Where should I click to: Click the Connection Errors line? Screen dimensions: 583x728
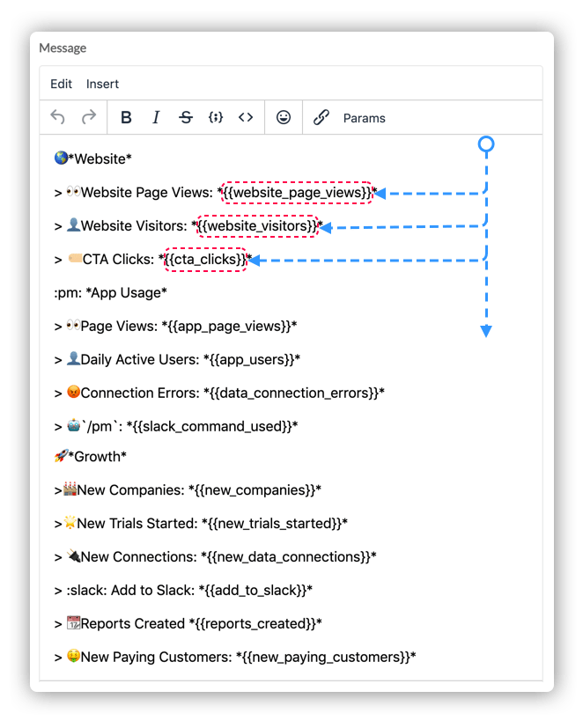219,393
